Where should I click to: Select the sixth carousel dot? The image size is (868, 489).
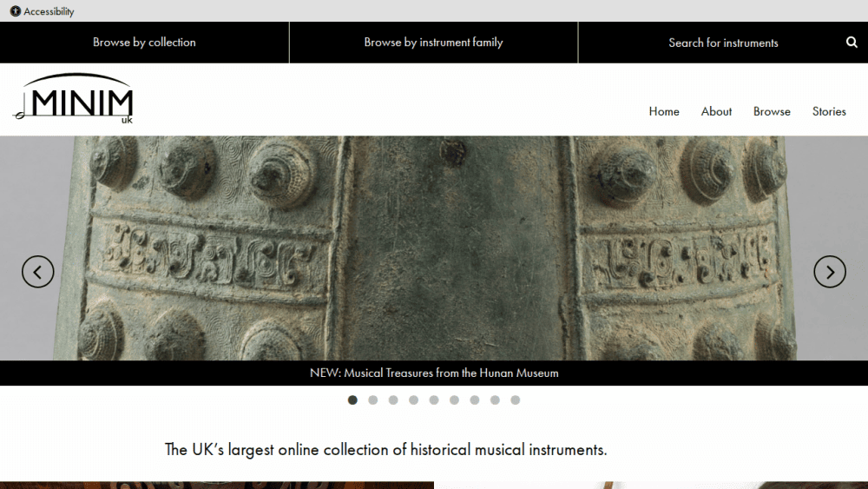[454, 400]
